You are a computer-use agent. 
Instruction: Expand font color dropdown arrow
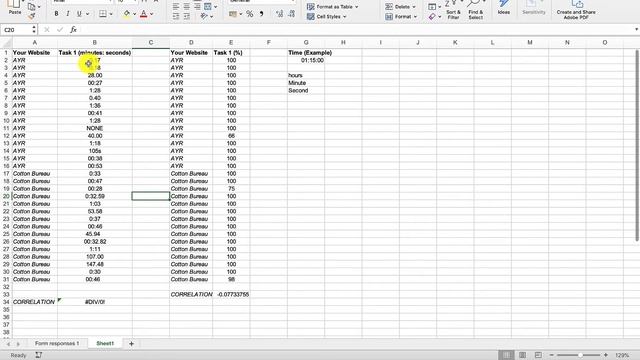[x=151, y=14]
